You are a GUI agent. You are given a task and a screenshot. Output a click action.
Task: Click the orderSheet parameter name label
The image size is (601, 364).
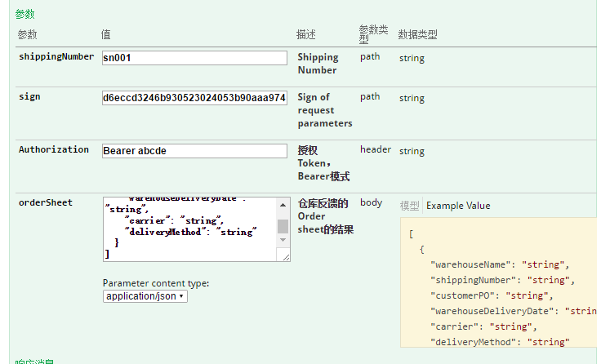pyautogui.click(x=46, y=202)
